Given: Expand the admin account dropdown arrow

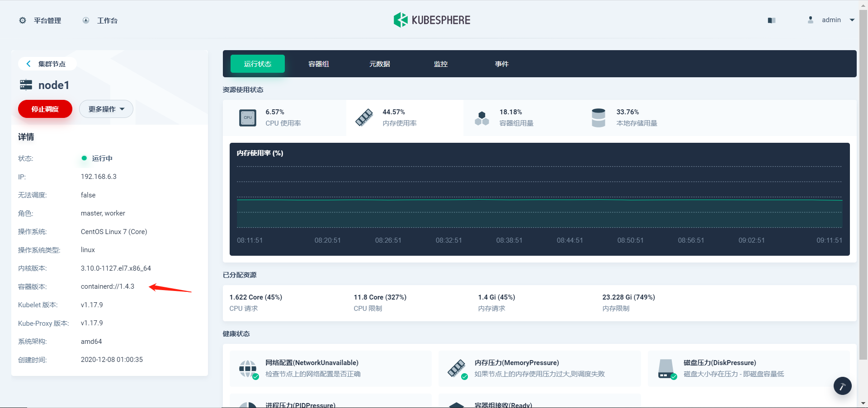Looking at the screenshot, I should pyautogui.click(x=852, y=20).
